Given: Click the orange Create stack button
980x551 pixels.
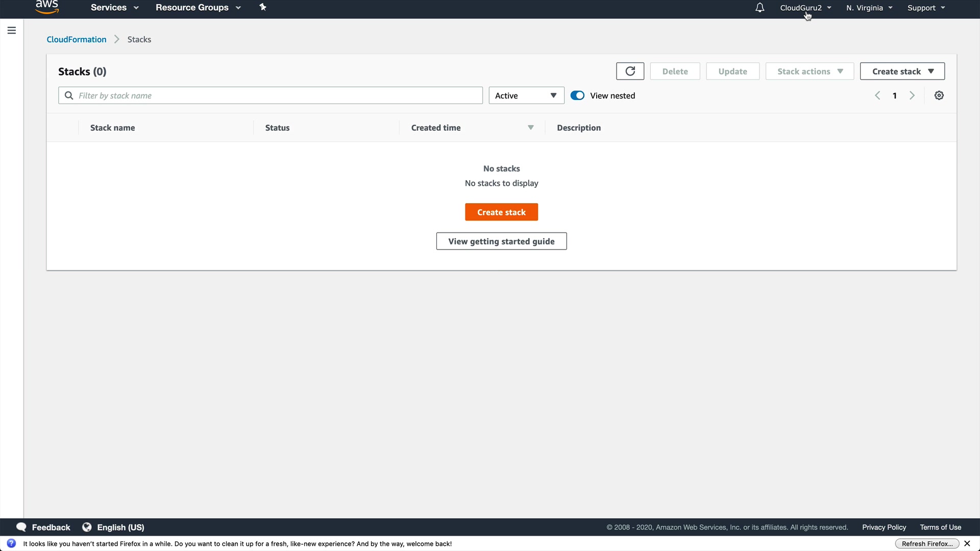Looking at the screenshot, I should tap(501, 212).
